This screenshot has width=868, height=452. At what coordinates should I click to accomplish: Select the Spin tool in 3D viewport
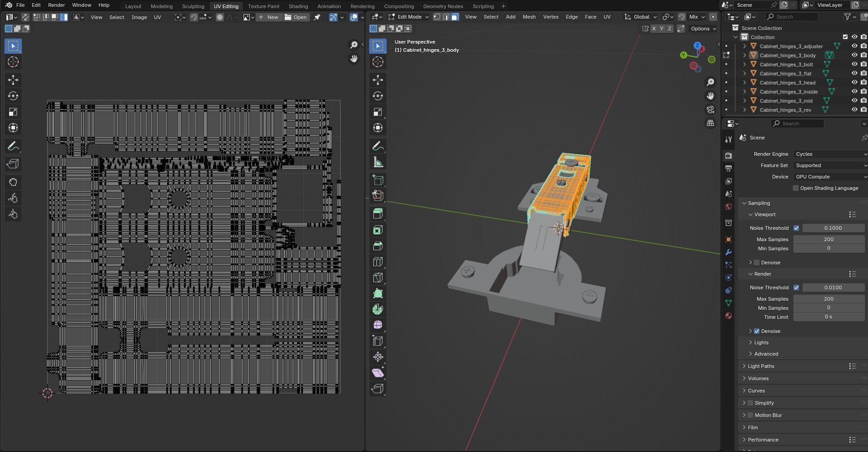[x=377, y=309]
